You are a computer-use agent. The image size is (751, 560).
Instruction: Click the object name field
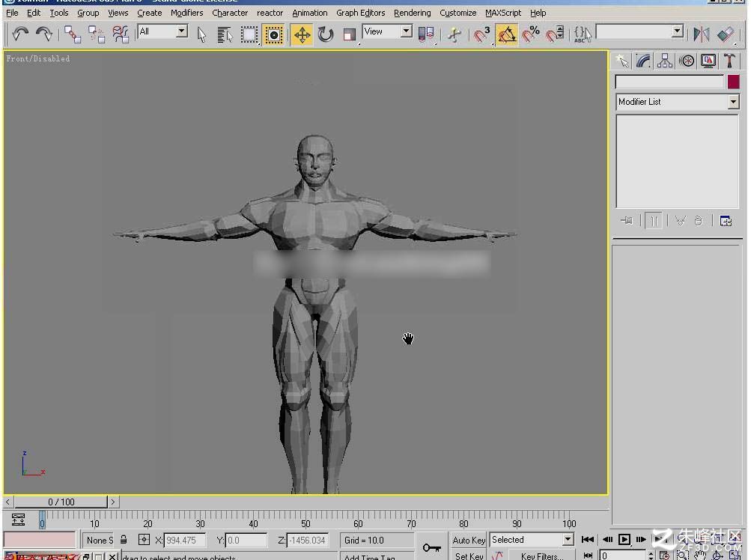point(669,82)
